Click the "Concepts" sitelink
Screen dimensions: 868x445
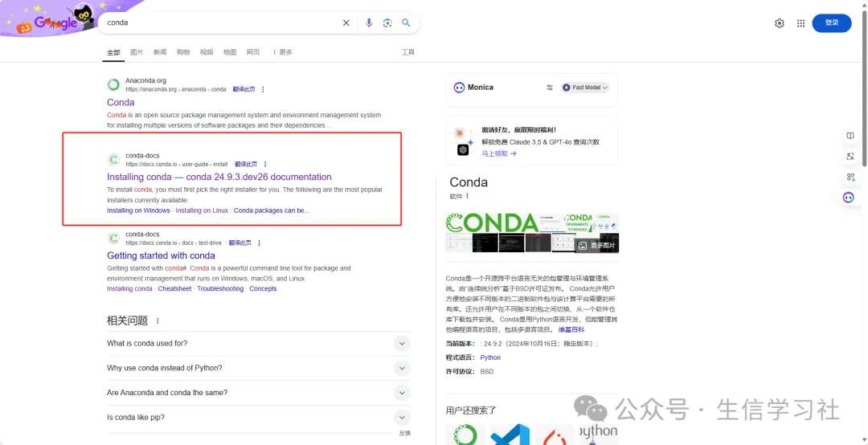(x=263, y=289)
